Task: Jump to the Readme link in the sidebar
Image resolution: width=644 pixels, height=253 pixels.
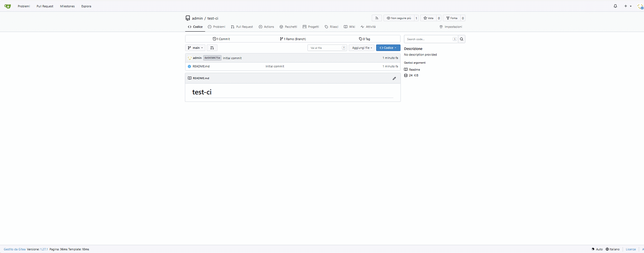Action: [x=412, y=69]
